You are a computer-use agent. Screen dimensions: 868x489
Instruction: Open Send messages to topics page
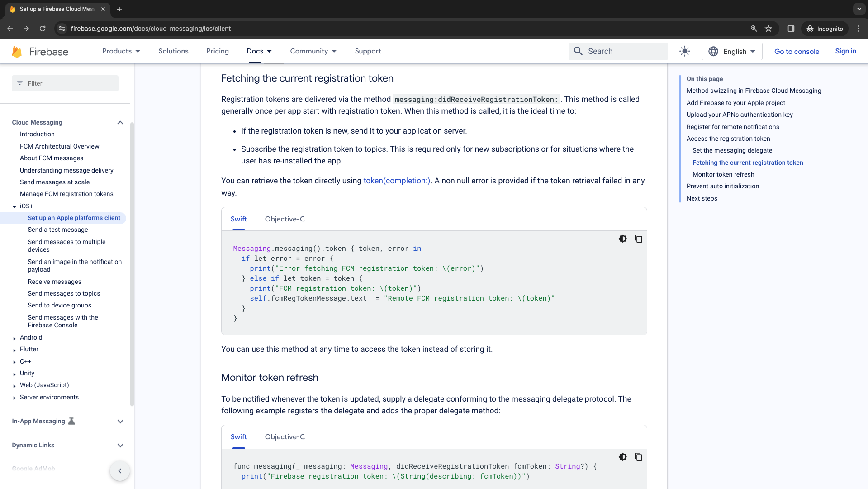[64, 293]
